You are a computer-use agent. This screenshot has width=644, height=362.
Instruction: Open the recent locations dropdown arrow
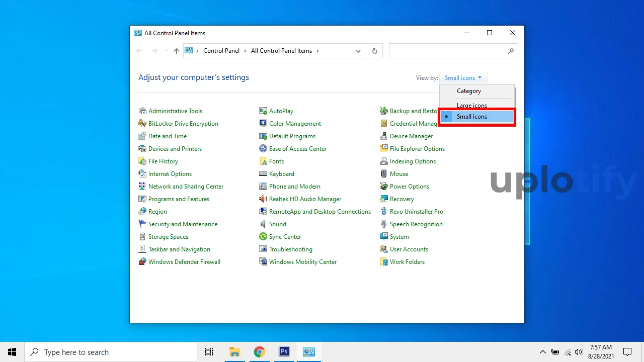(x=166, y=51)
